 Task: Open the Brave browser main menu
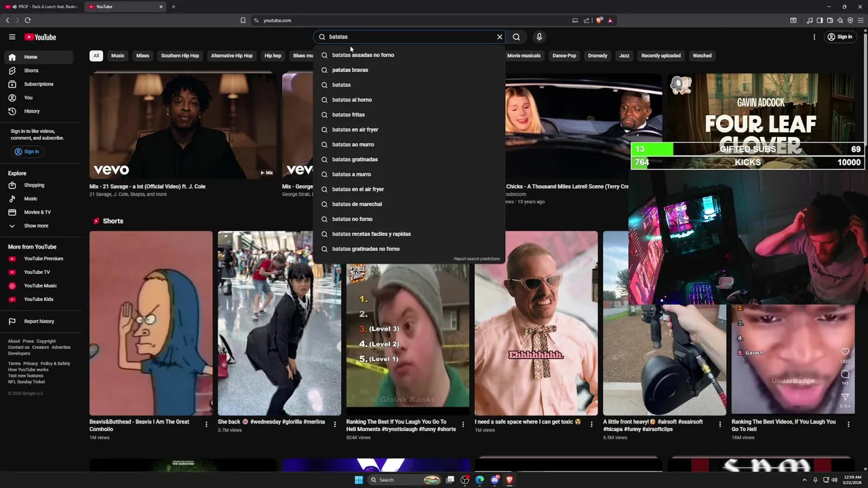(861, 20)
